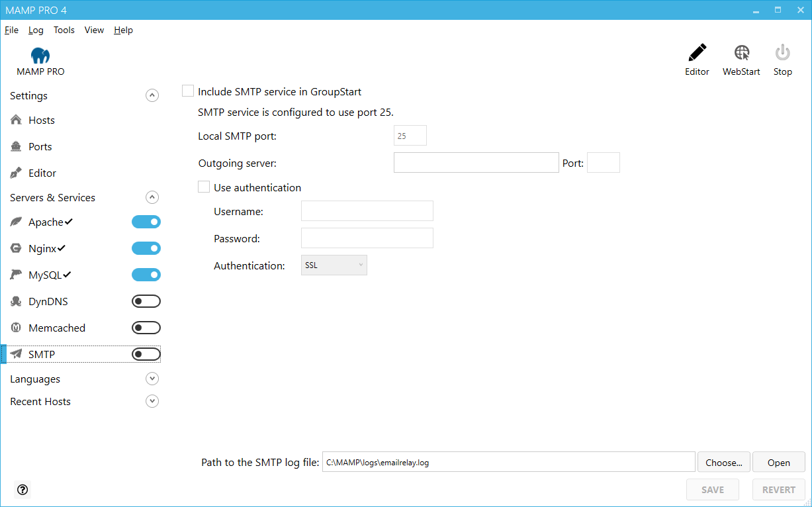Select Memcached in the sidebar
This screenshot has height=507, width=812.
tap(57, 328)
